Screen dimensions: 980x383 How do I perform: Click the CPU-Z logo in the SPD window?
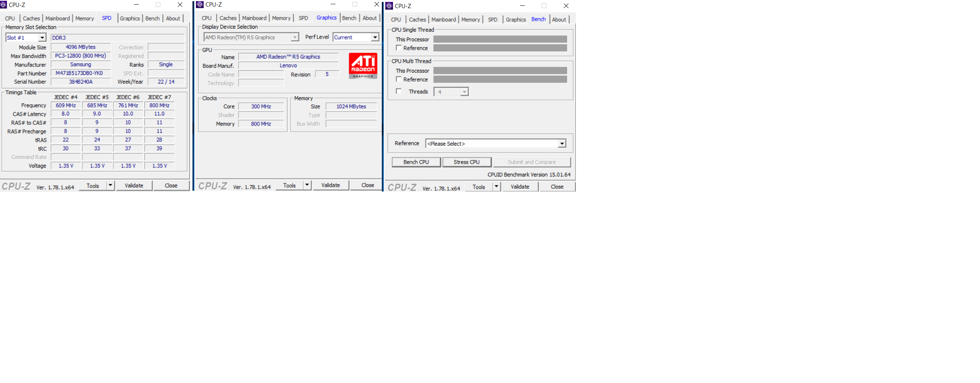pos(16,186)
